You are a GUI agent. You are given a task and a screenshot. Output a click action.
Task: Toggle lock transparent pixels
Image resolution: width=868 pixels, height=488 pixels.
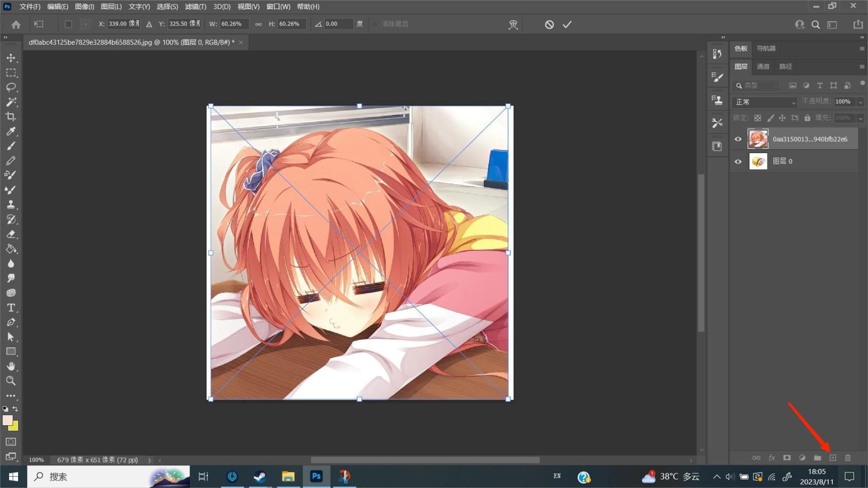pos(757,118)
